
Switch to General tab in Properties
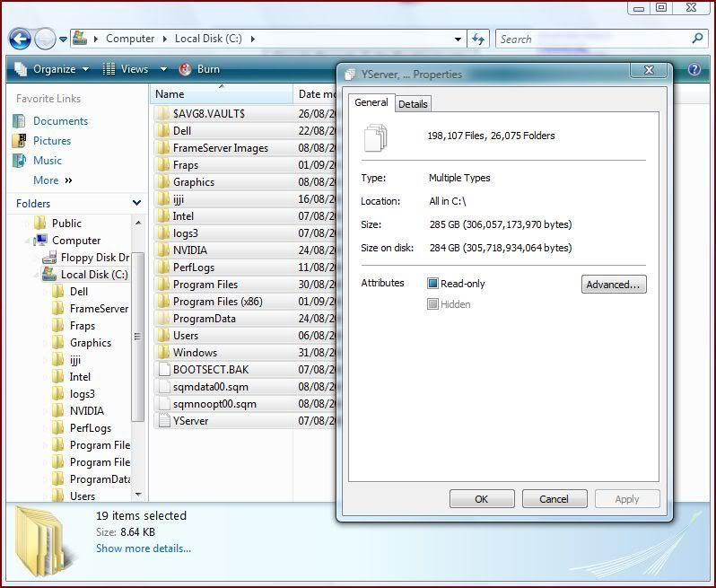coord(371,103)
